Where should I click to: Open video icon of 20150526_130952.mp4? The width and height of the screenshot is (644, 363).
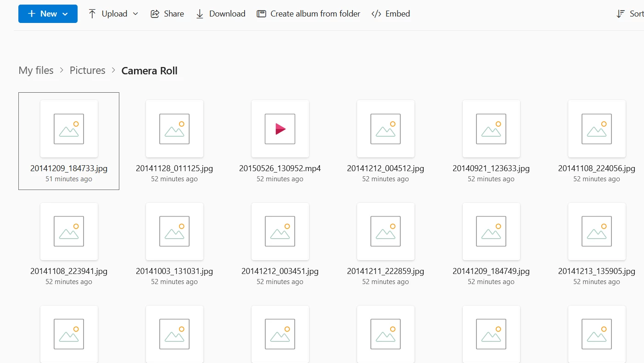pos(280,129)
